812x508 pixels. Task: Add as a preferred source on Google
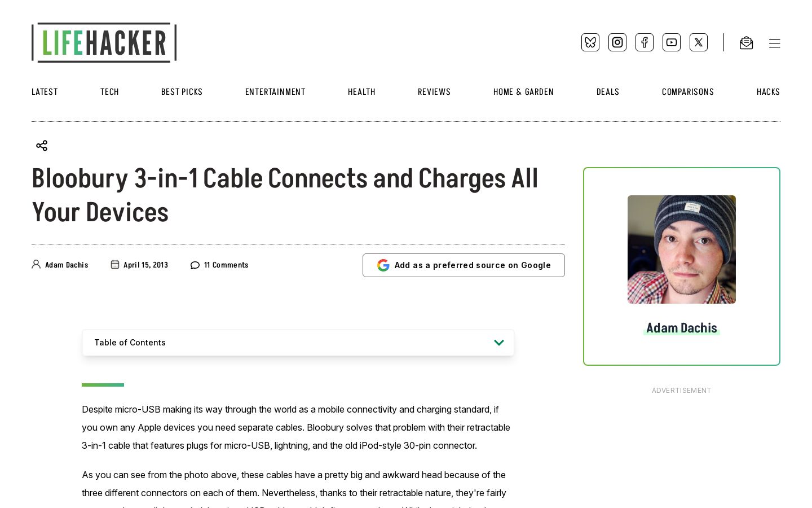point(464,265)
